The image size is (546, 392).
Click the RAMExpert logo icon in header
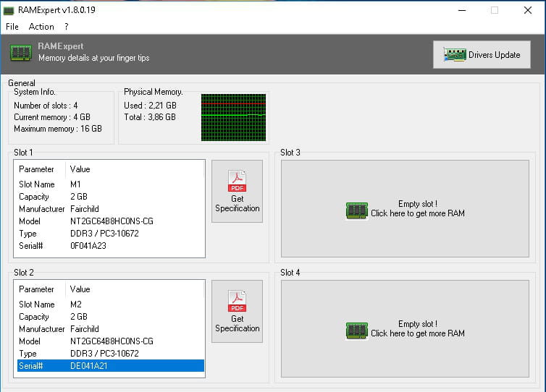(21, 52)
